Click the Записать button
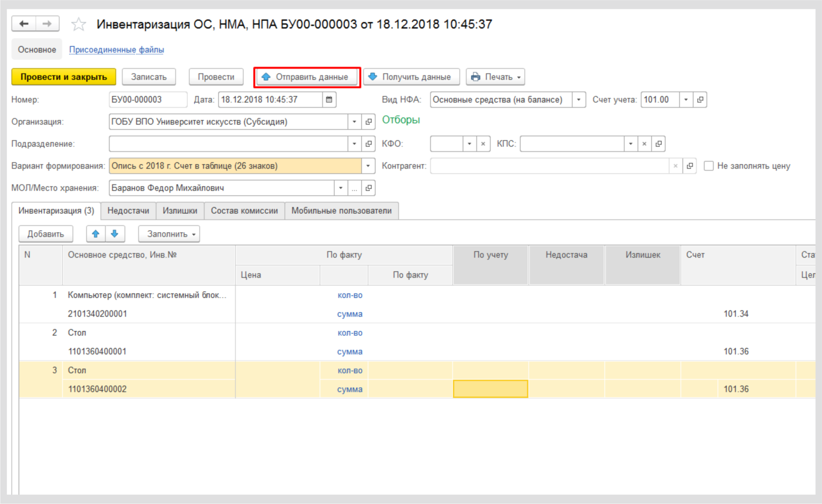This screenshot has height=504, width=822. tap(149, 77)
